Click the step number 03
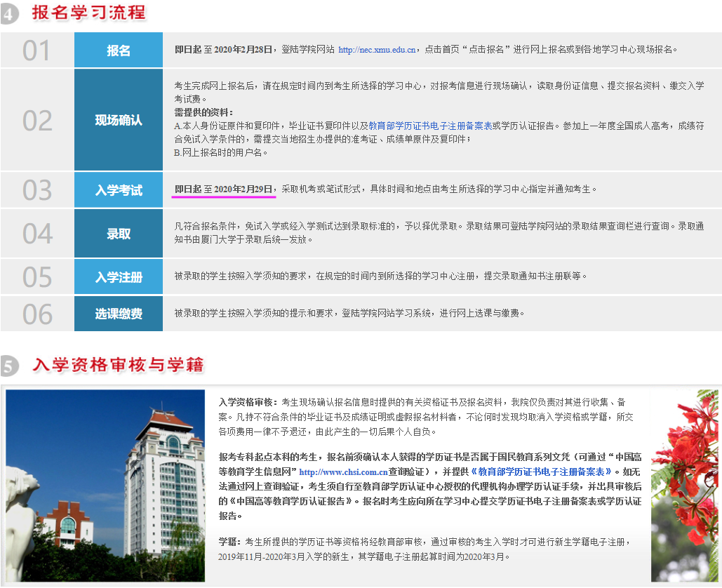Screen dimensions: 722x588 (37, 190)
